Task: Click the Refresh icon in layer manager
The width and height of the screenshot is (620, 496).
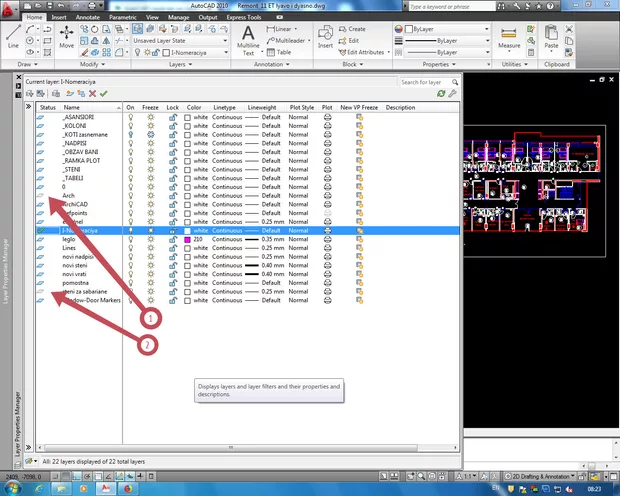Action: [440, 93]
